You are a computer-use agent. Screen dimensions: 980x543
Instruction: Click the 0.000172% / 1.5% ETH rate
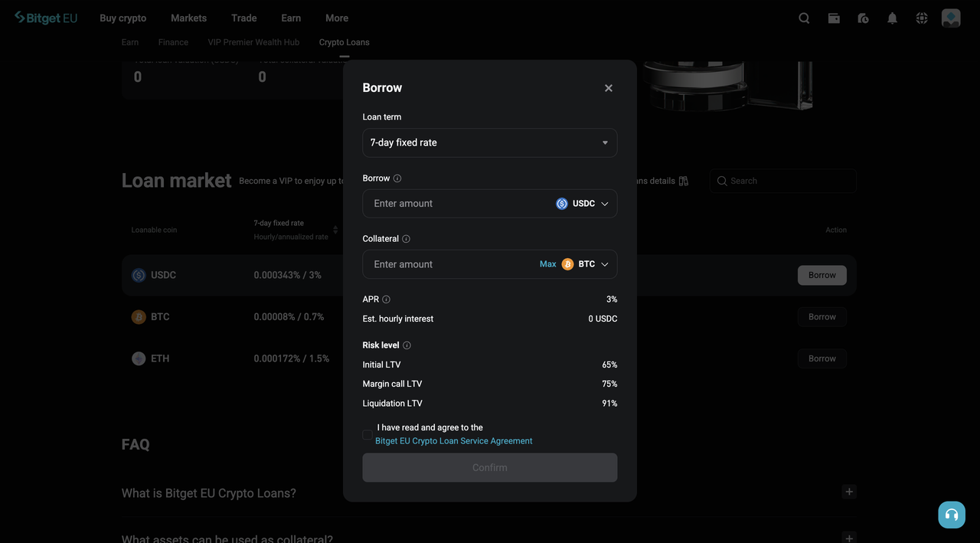(x=292, y=358)
